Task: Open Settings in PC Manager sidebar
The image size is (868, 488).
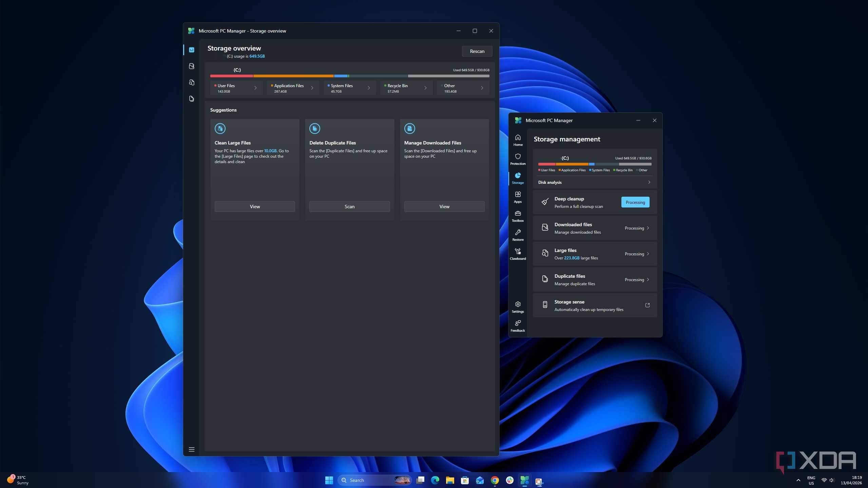Action: (518, 307)
